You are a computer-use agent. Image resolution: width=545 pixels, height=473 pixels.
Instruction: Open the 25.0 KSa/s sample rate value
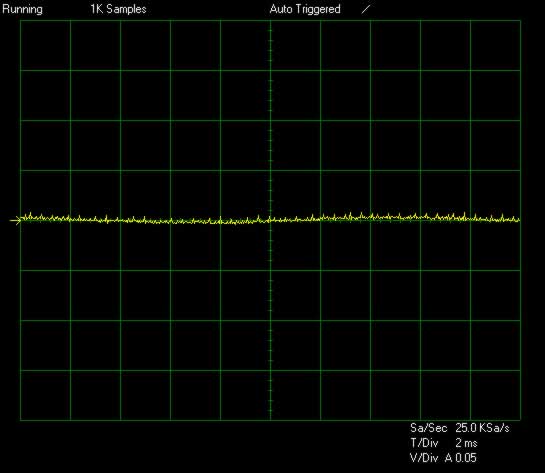pyautogui.click(x=482, y=428)
